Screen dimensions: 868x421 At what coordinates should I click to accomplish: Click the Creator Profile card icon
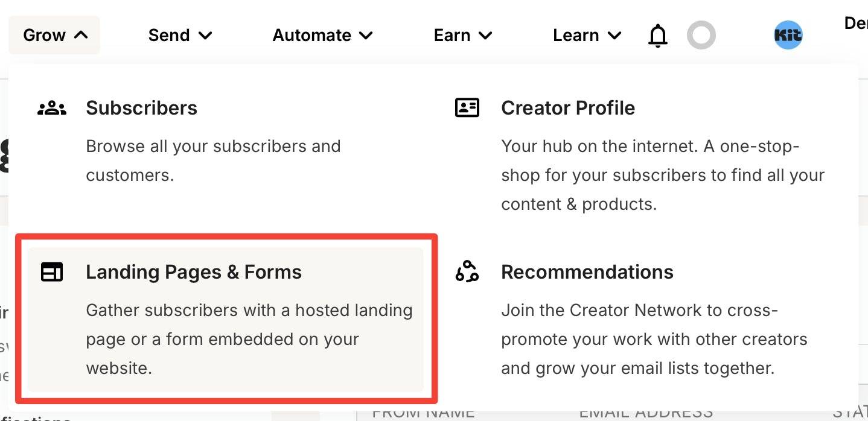click(x=467, y=108)
